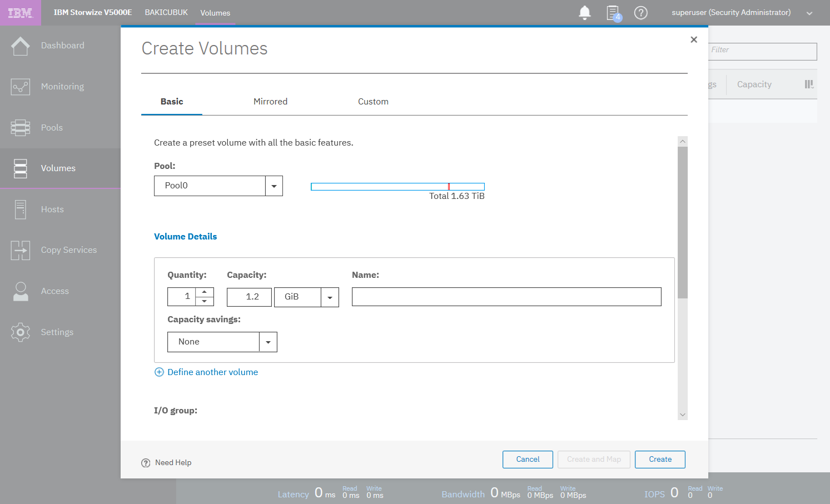Switch to the Mirrored tab
This screenshot has width=830, height=504.
[x=270, y=102]
